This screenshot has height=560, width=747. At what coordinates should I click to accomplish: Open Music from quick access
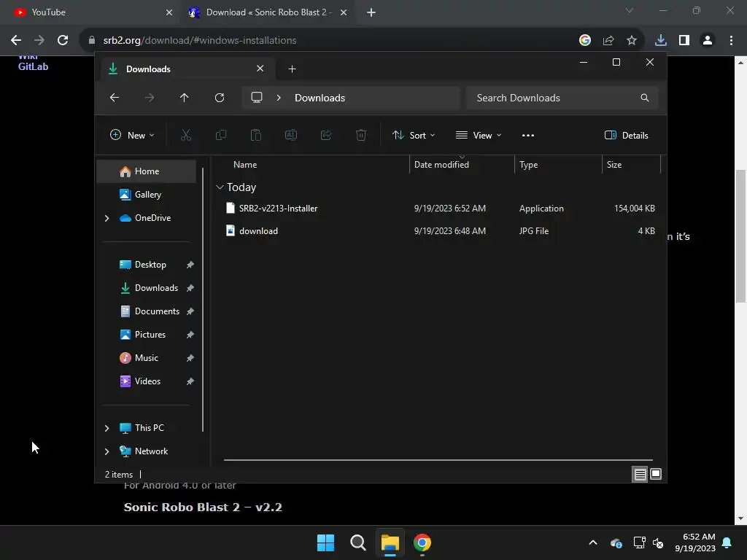tap(146, 358)
